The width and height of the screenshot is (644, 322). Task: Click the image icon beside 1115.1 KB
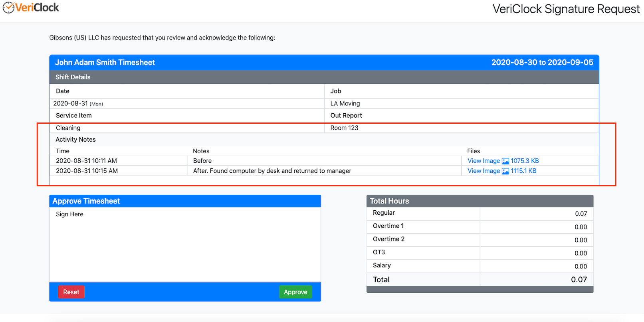[505, 171]
